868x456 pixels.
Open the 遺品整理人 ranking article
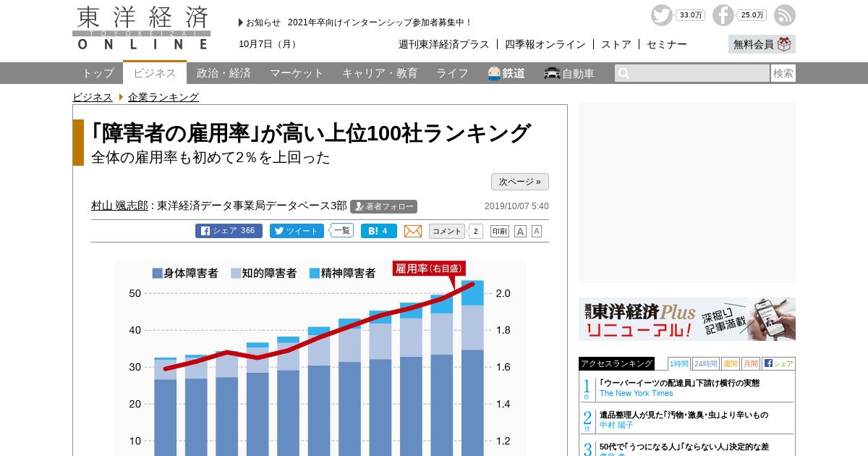(x=684, y=415)
